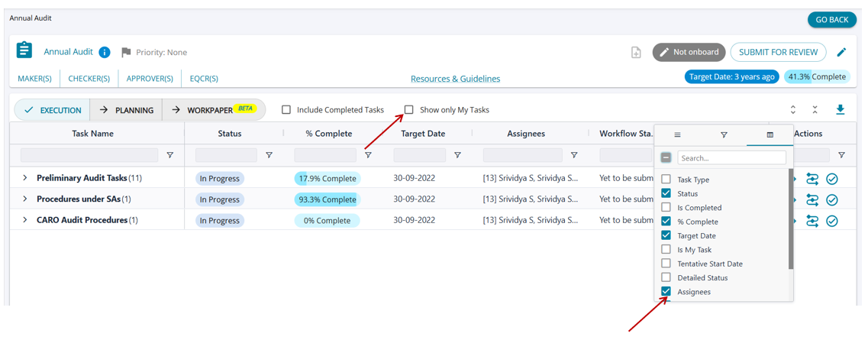Viewport: 868px width, 340px height.
Task: Enable Show only My Tasks checkbox
Action: [x=409, y=110]
